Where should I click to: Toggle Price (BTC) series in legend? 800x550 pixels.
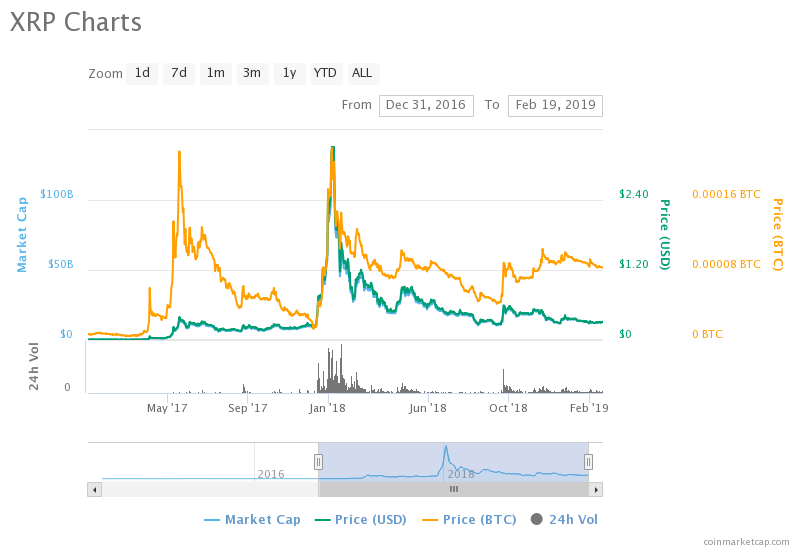469,519
